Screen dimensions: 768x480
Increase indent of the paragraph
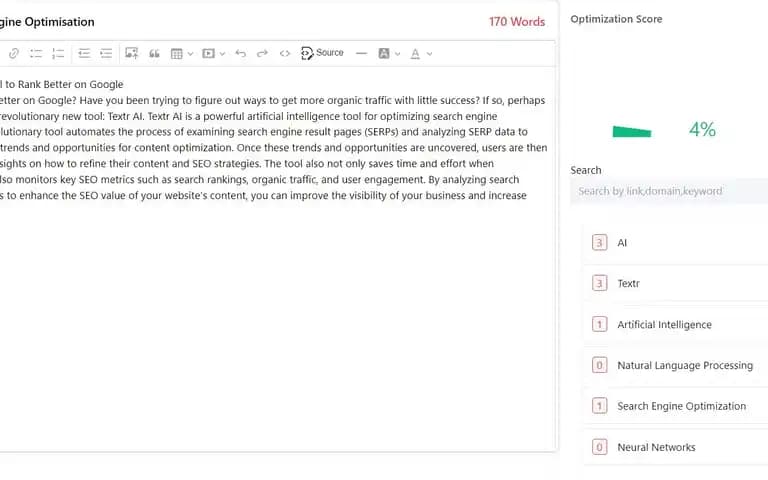[x=106, y=53]
